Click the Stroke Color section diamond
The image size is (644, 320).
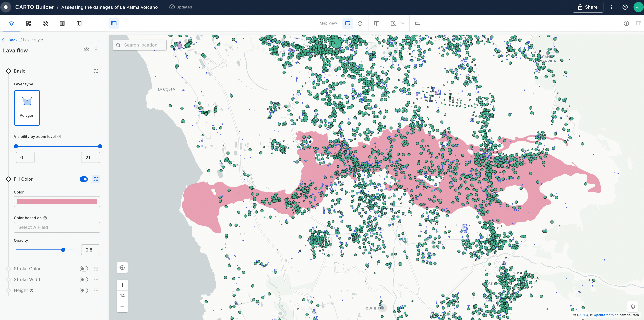(8, 268)
